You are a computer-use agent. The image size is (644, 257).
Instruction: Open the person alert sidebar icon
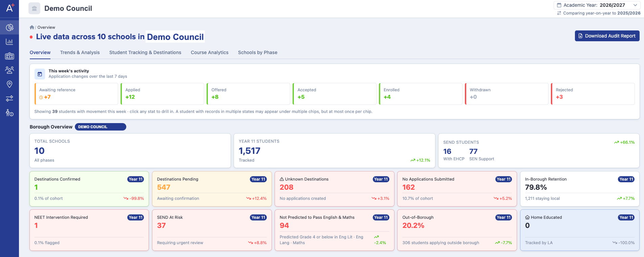tap(9, 113)
